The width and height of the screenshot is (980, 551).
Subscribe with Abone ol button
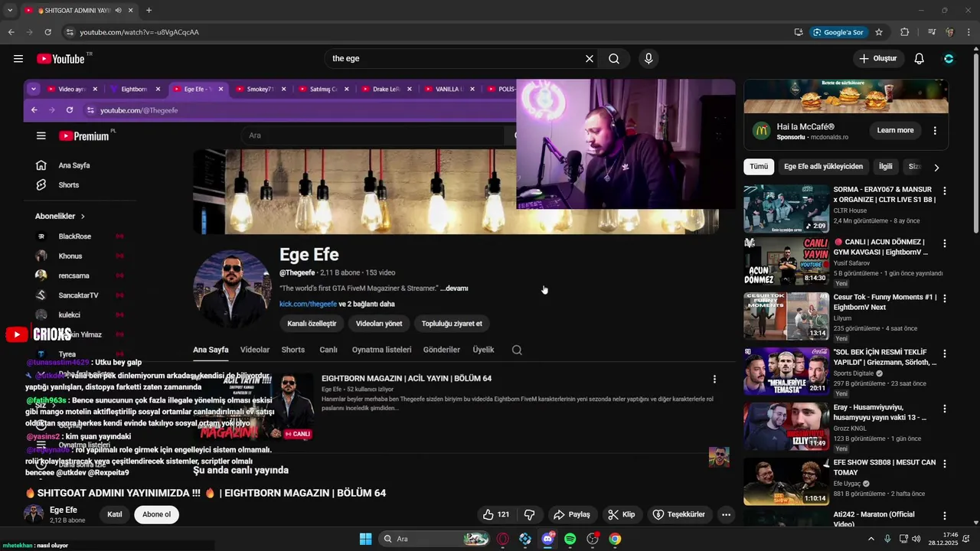pos(156,514)
